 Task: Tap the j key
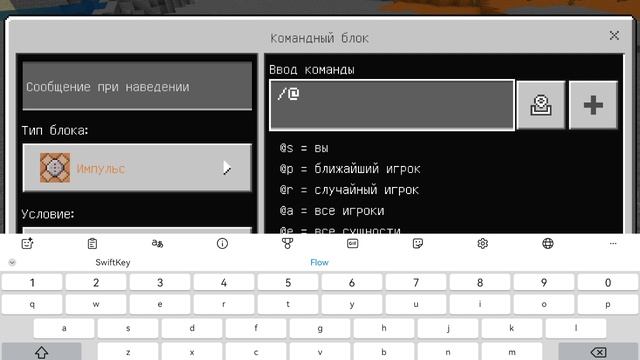tap(448, 328)
